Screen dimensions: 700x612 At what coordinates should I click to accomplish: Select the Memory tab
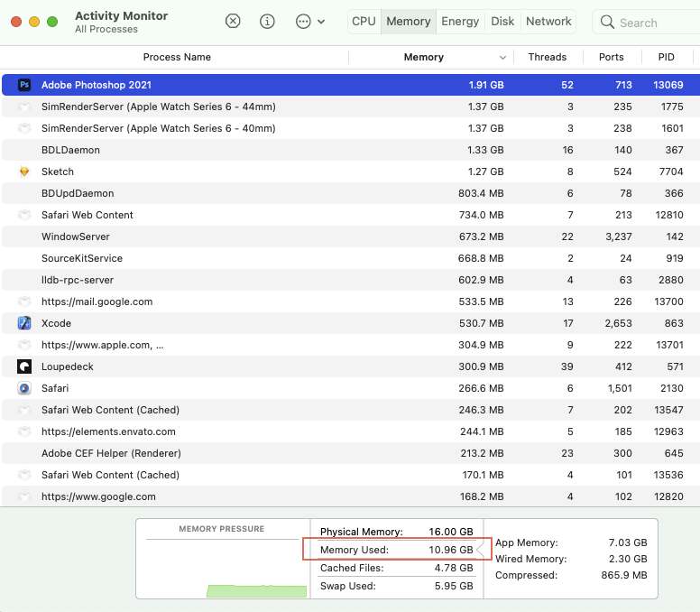click(409, 22)
